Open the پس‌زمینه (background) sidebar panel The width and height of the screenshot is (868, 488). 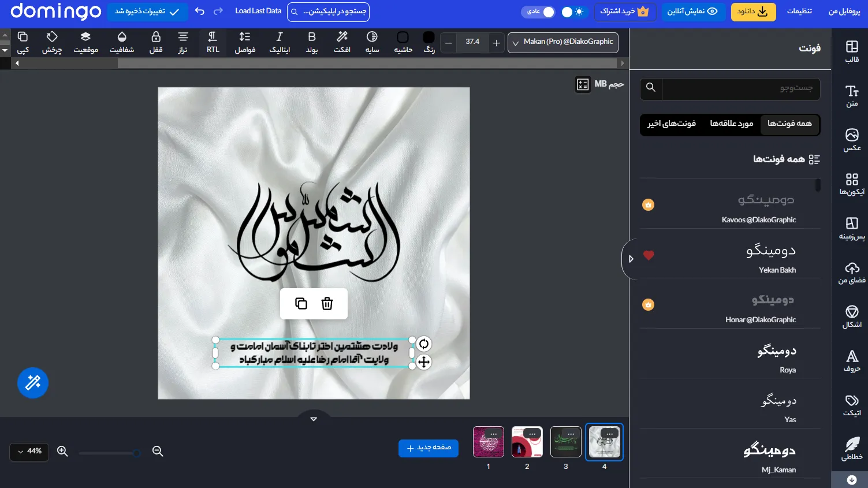(852, 229)
